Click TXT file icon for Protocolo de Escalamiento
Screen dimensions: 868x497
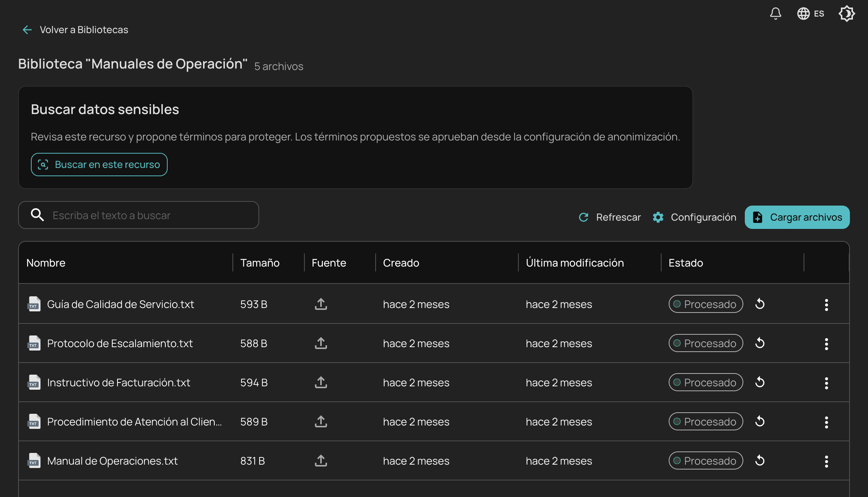pyautogui.click(x=34, y=343)
